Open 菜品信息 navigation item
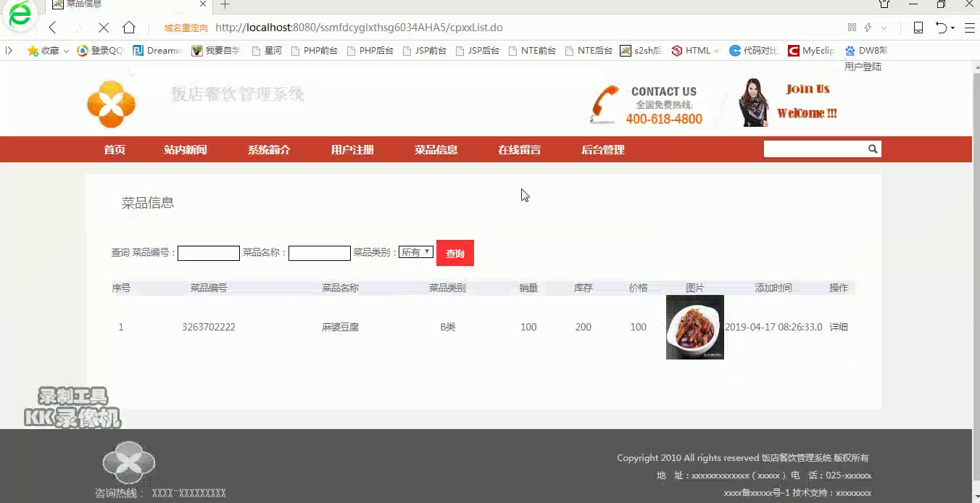The image size is (980, 503). click(436, 150)
